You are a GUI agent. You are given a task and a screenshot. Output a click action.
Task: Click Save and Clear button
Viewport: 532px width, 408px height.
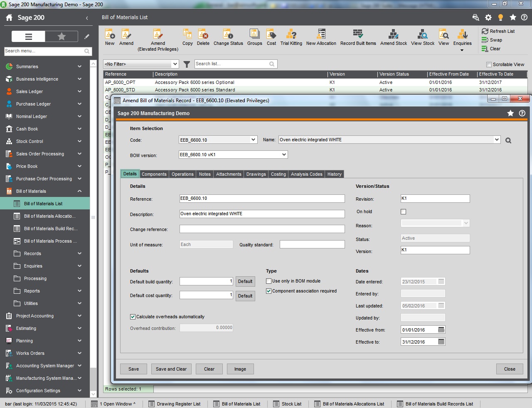click(x=171, y=369)
